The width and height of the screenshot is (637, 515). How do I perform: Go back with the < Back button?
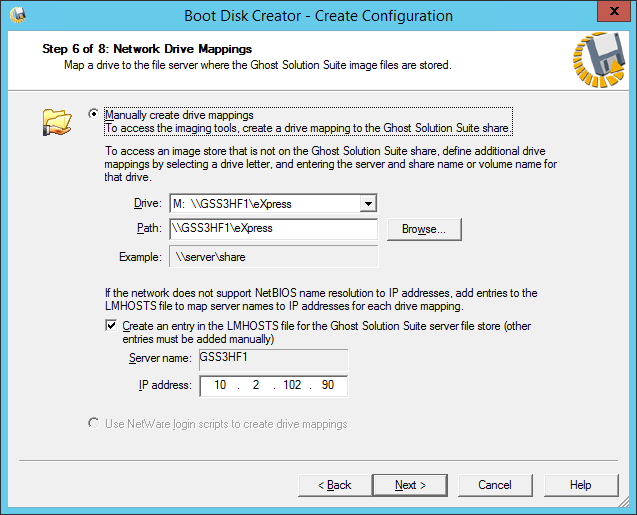(x=335, y=485)
